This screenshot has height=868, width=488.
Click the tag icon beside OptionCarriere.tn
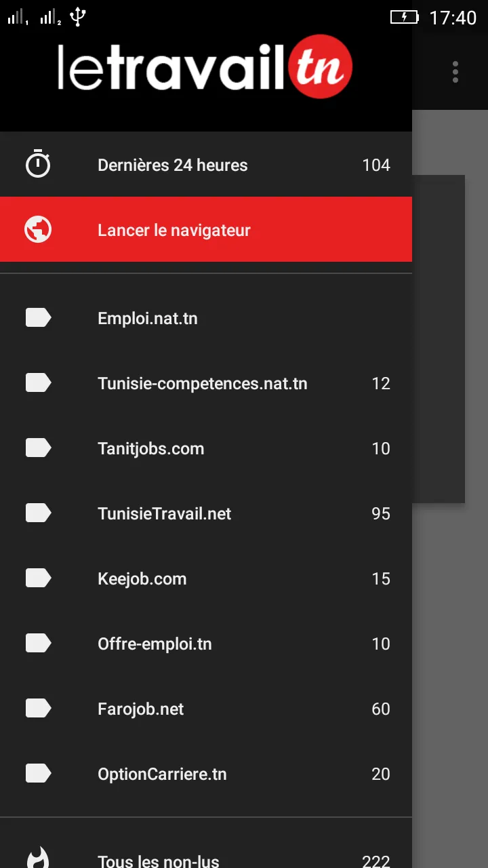tap(38, 774)
